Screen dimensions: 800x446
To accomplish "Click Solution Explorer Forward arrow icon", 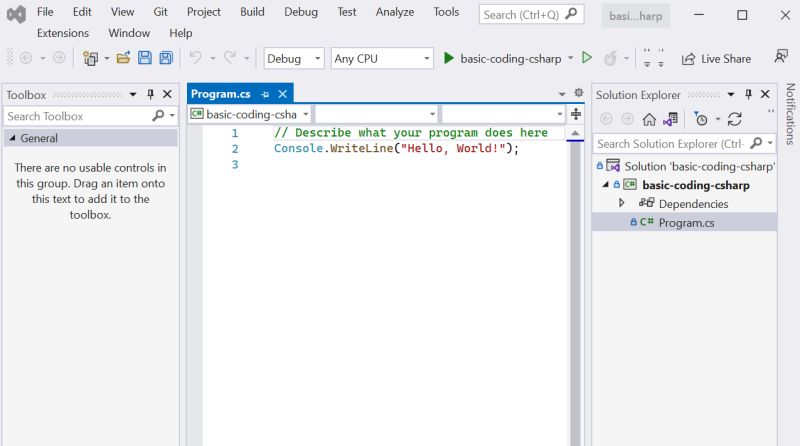I will point(628,119).
